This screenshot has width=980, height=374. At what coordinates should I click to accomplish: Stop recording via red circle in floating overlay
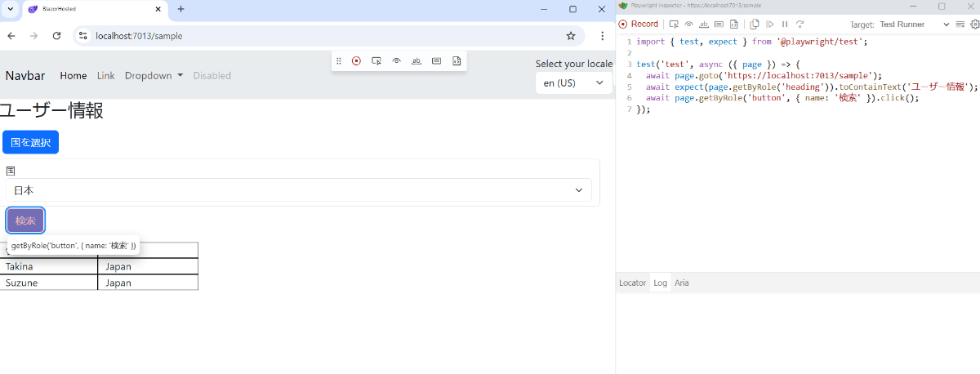click(356, 61)
